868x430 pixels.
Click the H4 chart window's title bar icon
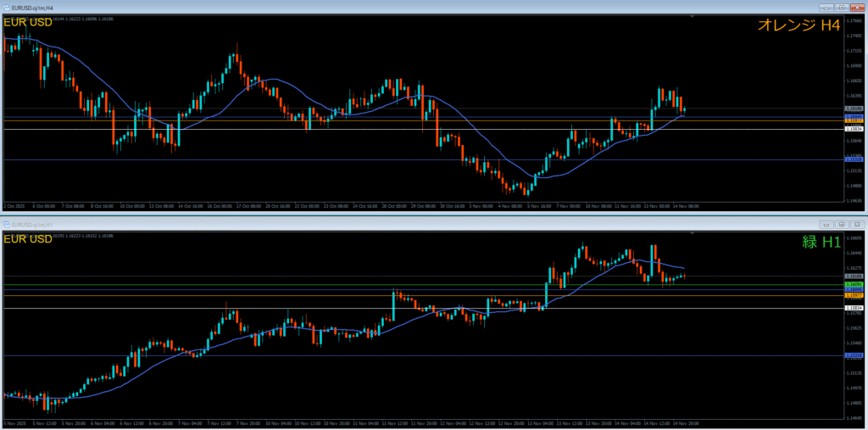point(5,8)
